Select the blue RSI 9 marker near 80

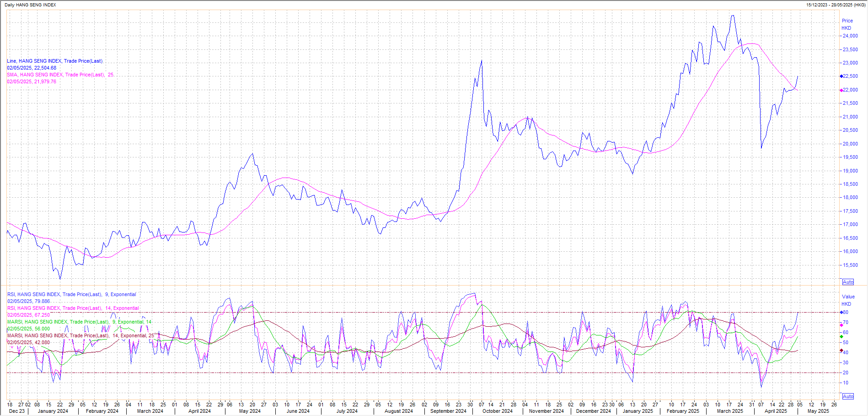tap(841, 312)
